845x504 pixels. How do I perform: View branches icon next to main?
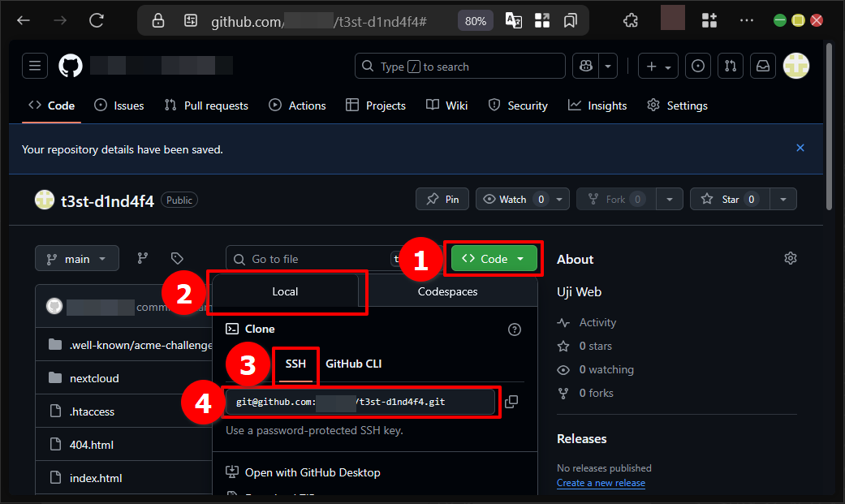[143, 258]
